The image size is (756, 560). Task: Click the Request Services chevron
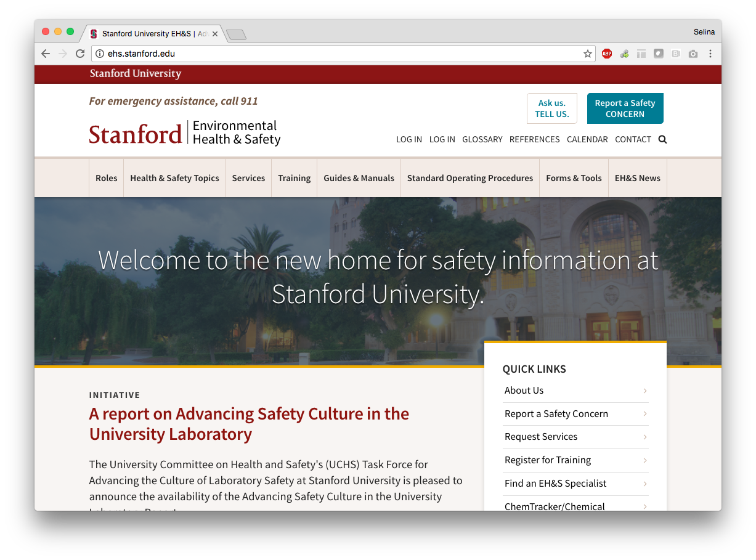[645, 437]
